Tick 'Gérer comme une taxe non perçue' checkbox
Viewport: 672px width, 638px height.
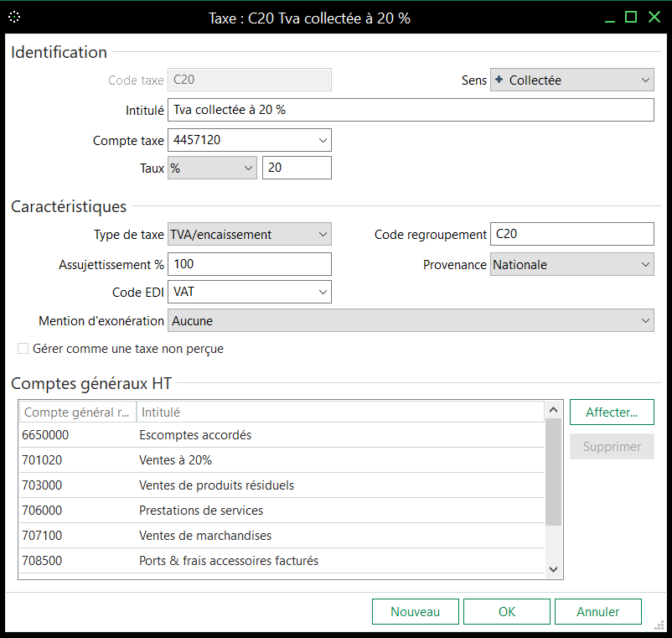click(23, 349)
